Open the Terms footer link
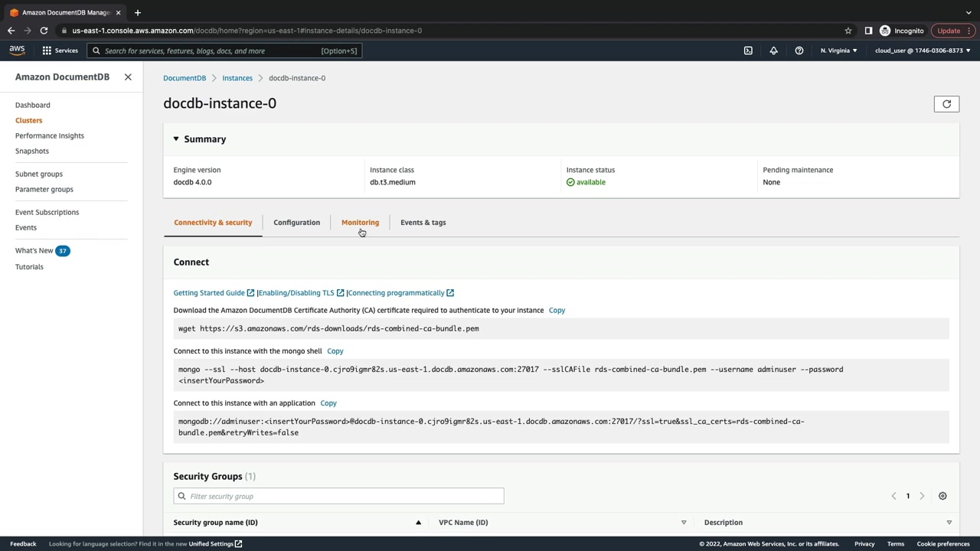 click(x=896, y=544)
